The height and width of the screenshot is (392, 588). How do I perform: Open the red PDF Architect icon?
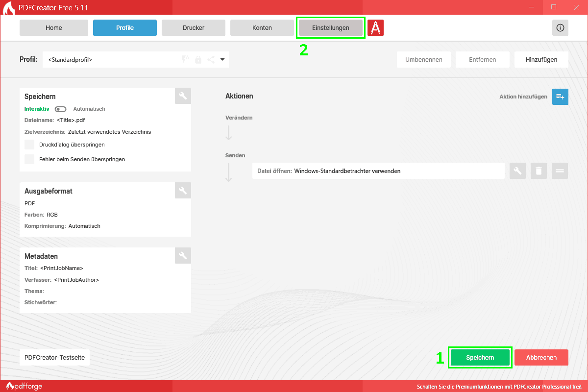point(375,28)
